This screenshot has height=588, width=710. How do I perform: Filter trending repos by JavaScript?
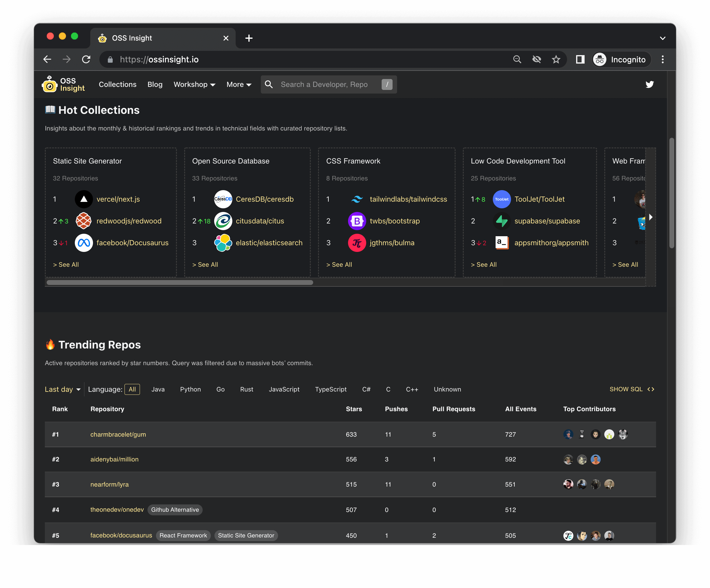tap(284, 389)
